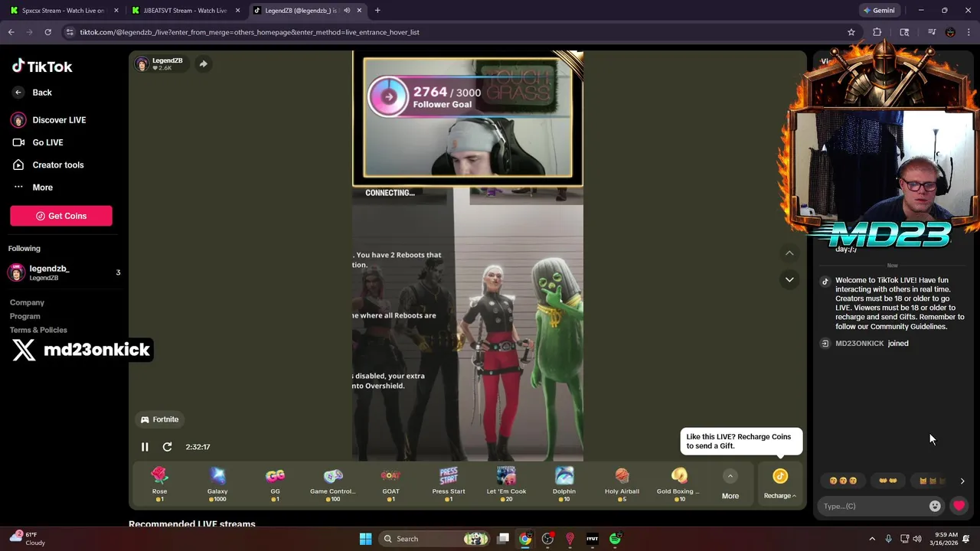Image resolution: width=980 pixels, height=551 pixels.
Task: Open a new browser tab
Action: coord(377,11)
